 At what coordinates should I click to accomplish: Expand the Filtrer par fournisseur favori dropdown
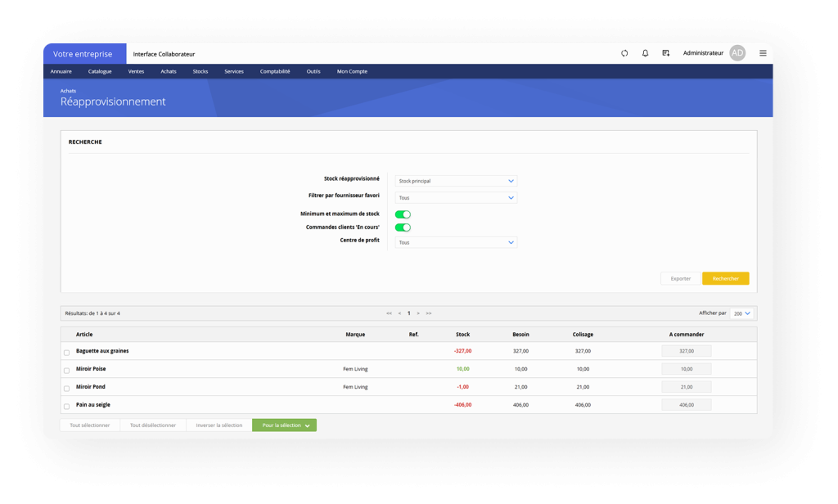[x=456, y=198]
